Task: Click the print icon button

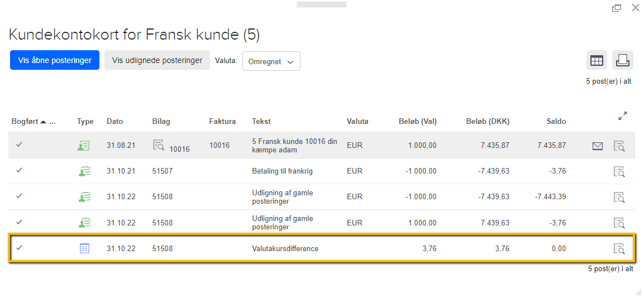Action: (x=622, y=60)
